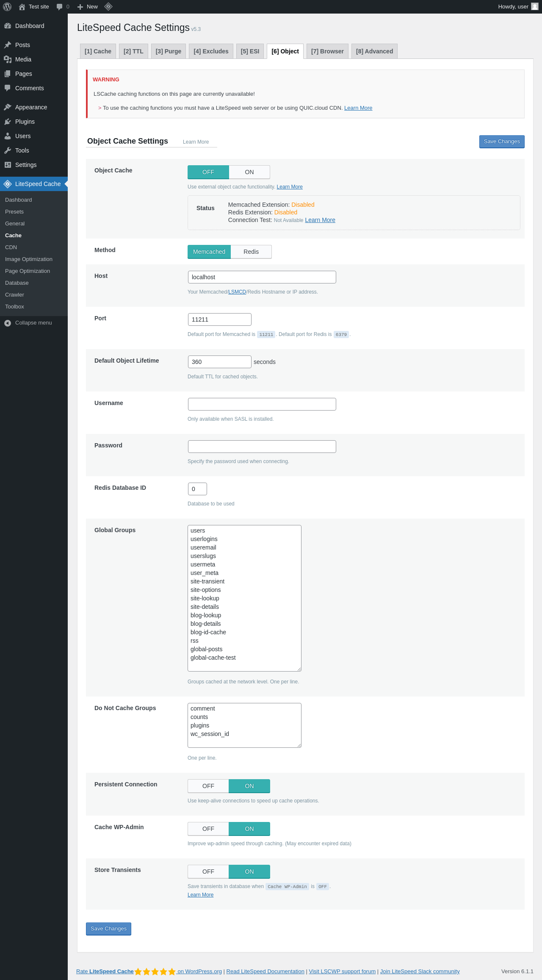The height and width of the screenshot is (980, 542).
Task: Click the Host input field
Action: tap(262, 277)
